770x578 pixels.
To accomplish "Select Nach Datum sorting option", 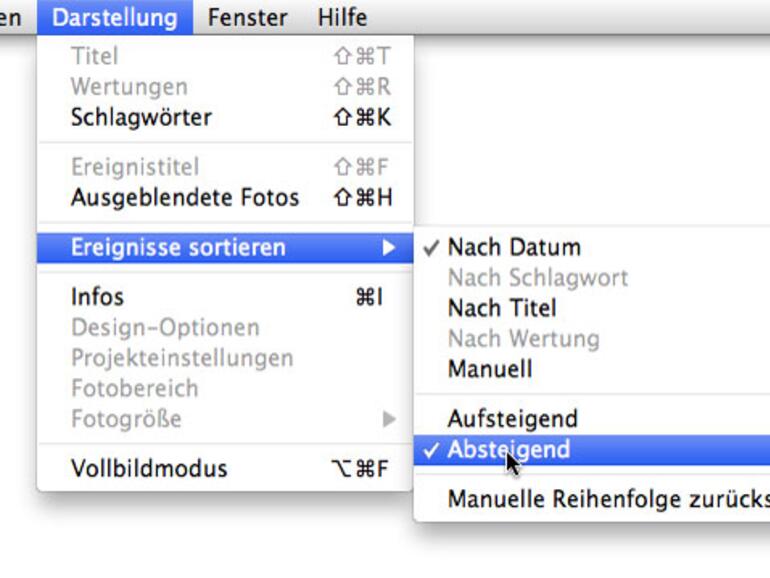I will coord(514,247).
